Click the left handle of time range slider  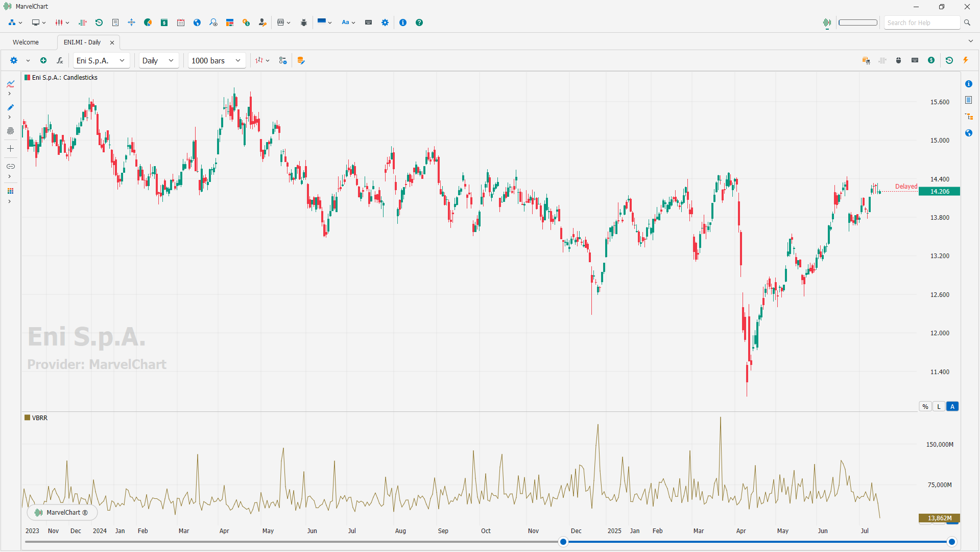(x=563, y=542)
